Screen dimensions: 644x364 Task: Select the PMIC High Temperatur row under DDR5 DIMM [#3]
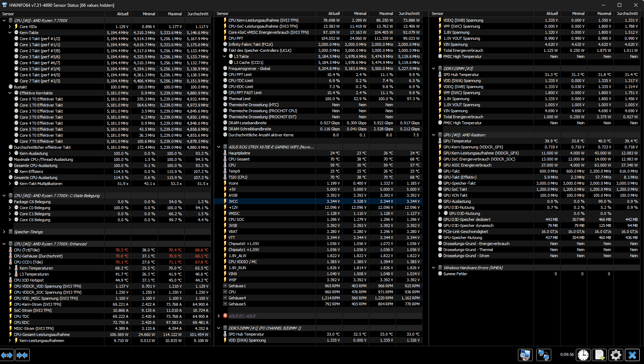coord(534,123)
